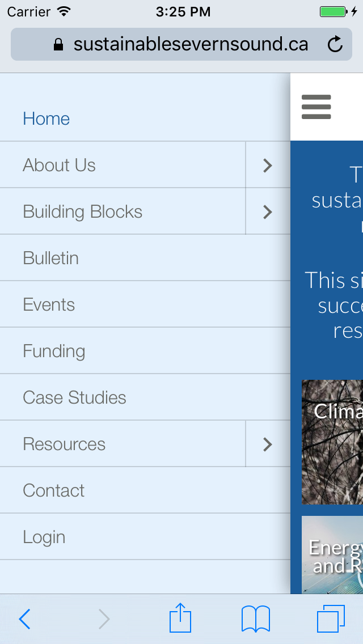Expand the About Us submenu
Image resolution: width=363 pixels, height=644 pixels.
(x=268, y=166)
